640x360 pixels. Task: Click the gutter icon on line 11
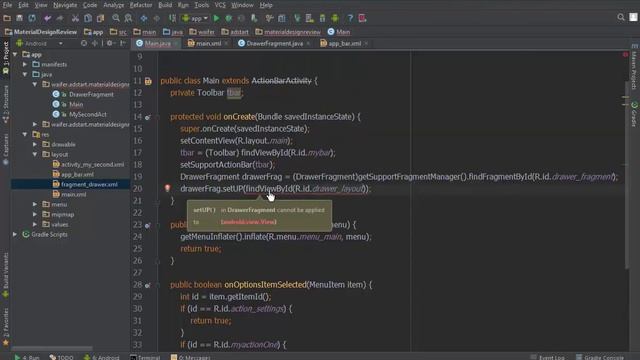click(x=148, y=81)
